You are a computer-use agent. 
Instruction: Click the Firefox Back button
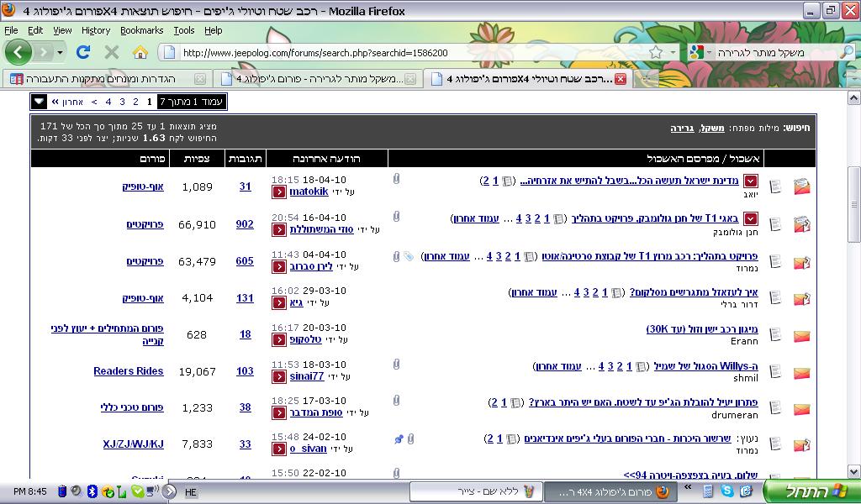point(18,52)
